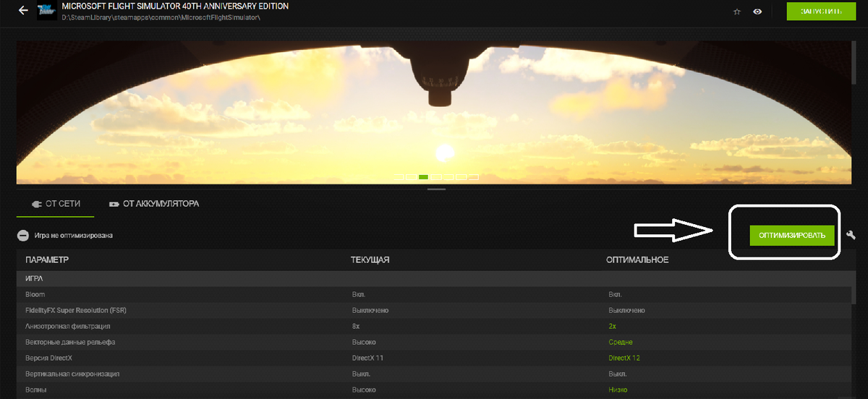This screenshot has width=868, height=399.
Task: Click the ТЕКУЩАЯ column header
Action: pos(370,259)
